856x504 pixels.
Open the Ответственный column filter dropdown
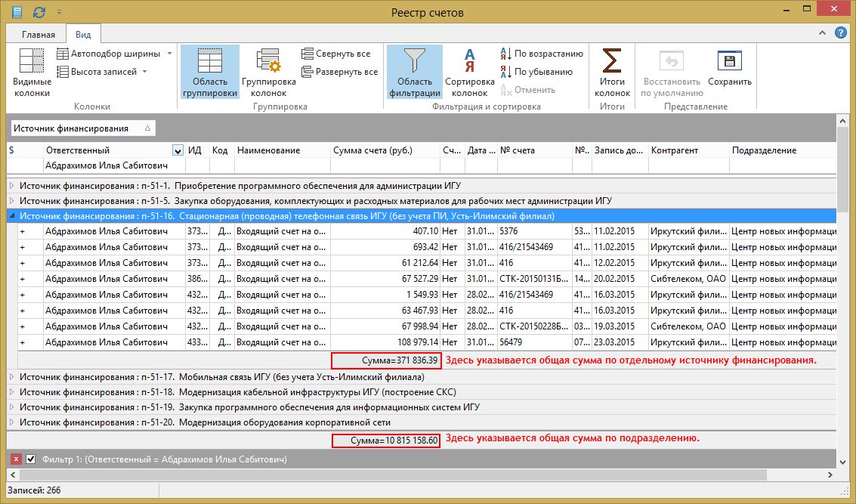178,150
